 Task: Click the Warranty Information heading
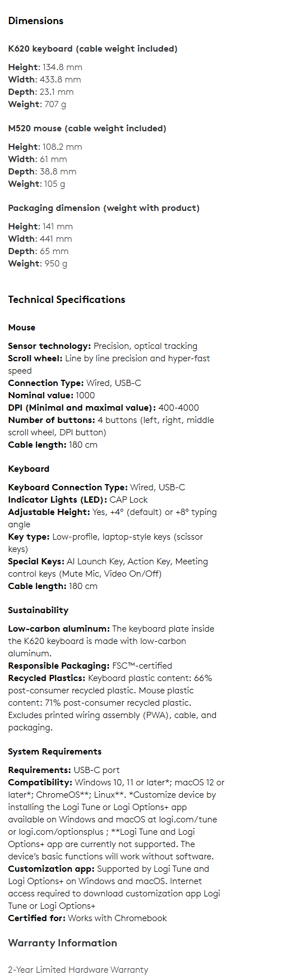coord(63,943)
